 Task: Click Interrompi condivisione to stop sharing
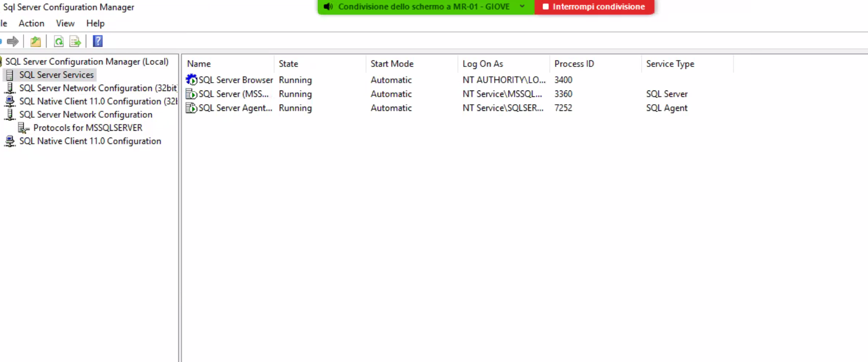click(x=594, y=7)
